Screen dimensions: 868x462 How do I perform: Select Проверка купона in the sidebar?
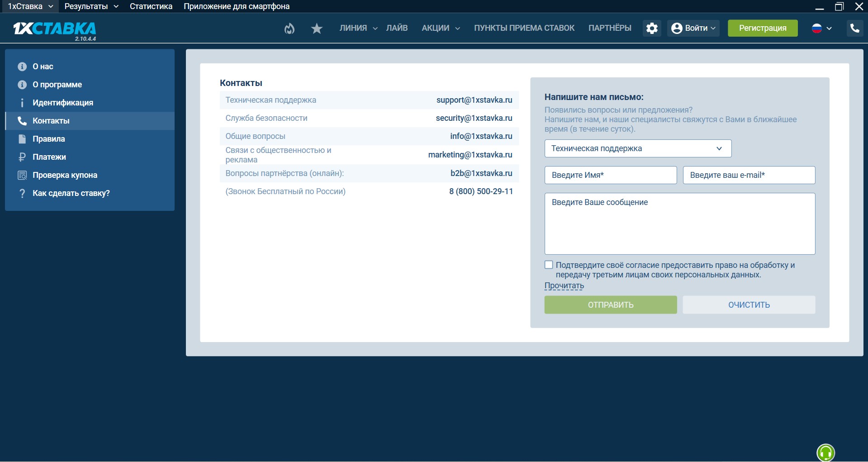[x=90, y=175]
